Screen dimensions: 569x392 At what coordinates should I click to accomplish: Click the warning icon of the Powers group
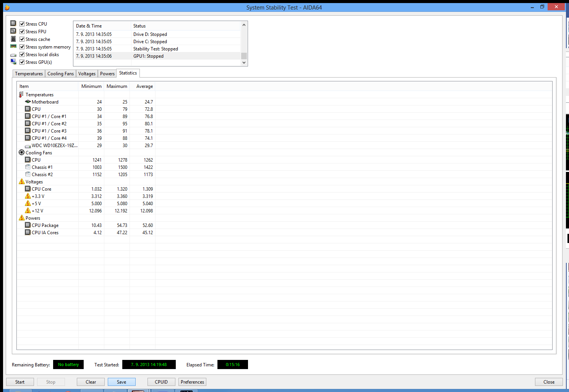pos(22,218)
